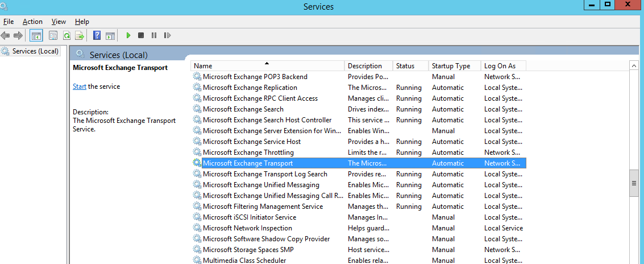The width and height of the screenshot is (644, 264).
Task: Open the Help menu
Action: (x=82, y=22)
